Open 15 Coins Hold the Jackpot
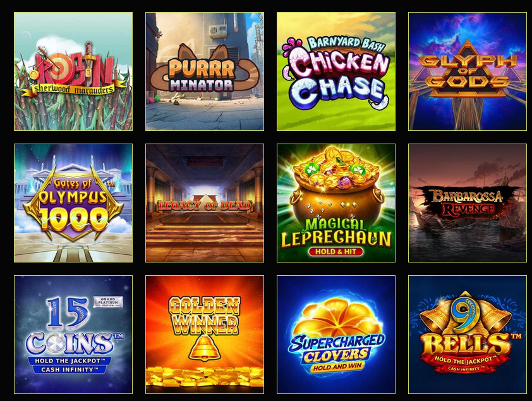 (73, 335)
